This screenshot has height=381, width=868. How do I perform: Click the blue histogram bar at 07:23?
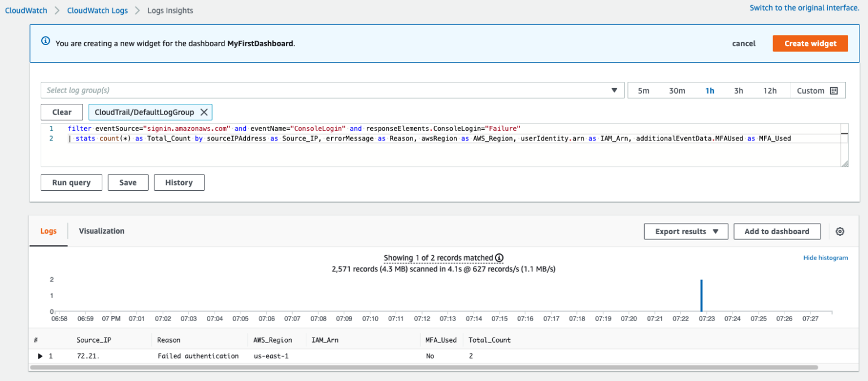[x=701, y=295]
